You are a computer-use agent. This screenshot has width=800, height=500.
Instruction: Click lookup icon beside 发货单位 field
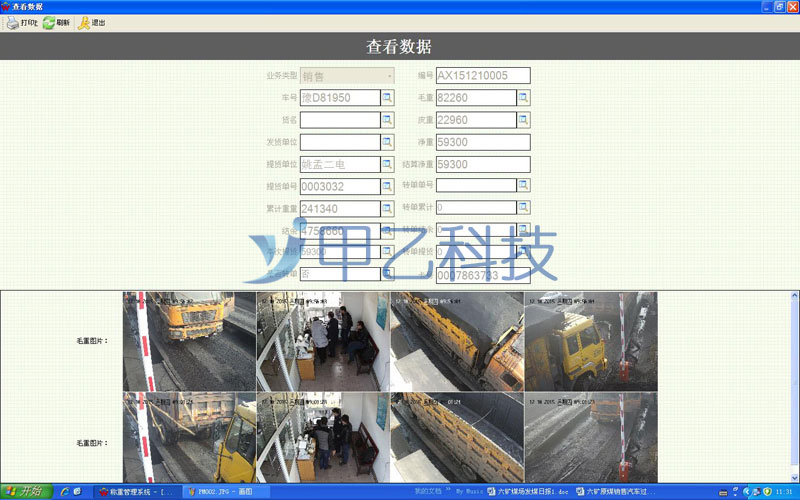[x=388, y=142]
